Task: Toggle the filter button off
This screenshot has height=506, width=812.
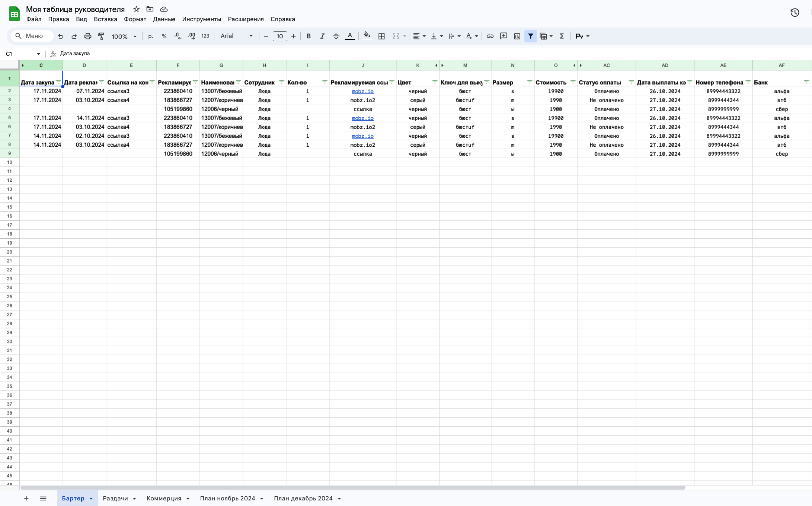Action: 531,36
